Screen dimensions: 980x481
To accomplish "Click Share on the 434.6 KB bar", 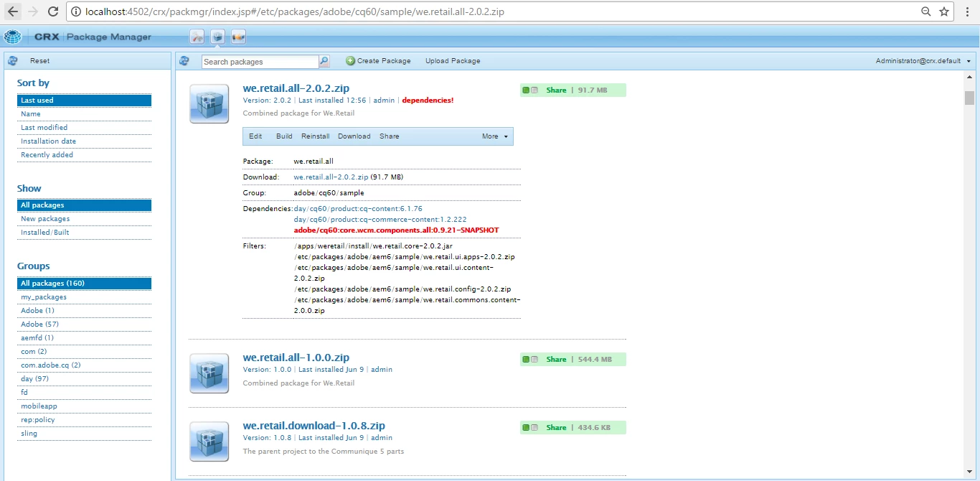I will pos(556,428).
